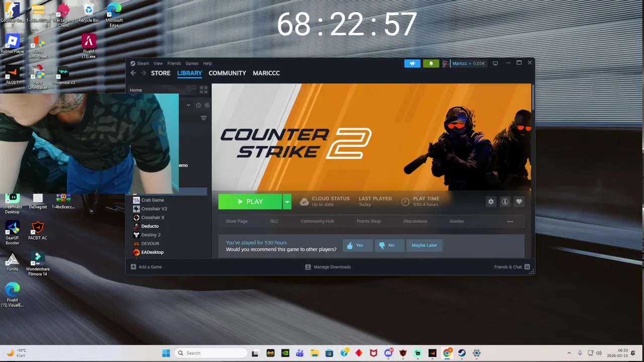Select FACEIT AC desktop icon

[38, 231]
